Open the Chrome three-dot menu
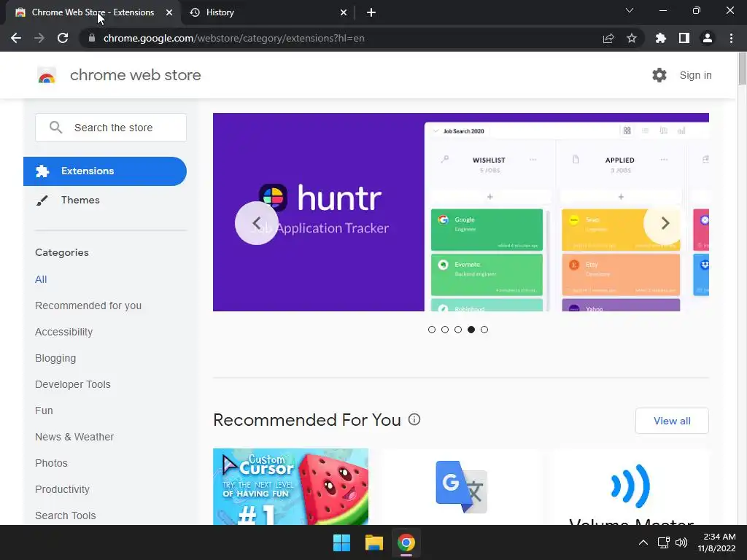This screenshot has height=560, width=747. pyautogui.click(x=731, y=38)
